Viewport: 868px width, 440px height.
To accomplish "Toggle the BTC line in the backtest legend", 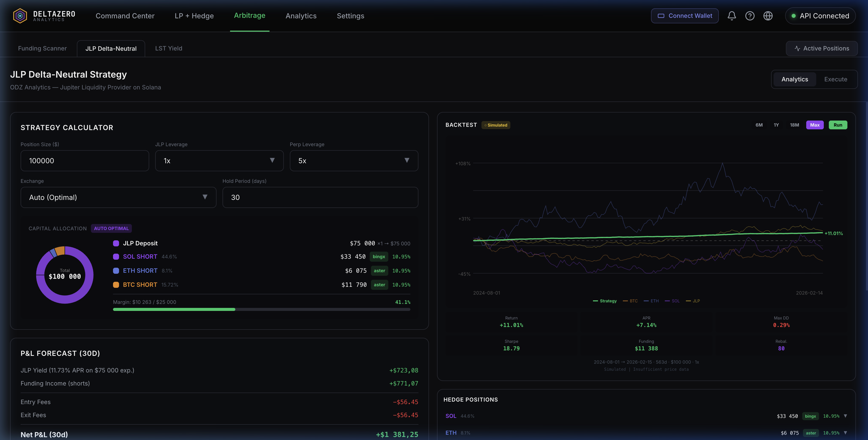I will (630, 301).
